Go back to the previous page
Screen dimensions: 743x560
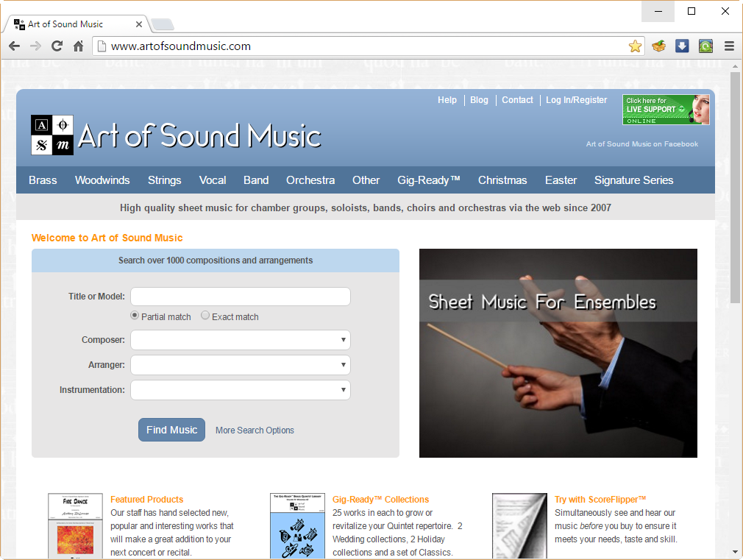pos(14,46)
